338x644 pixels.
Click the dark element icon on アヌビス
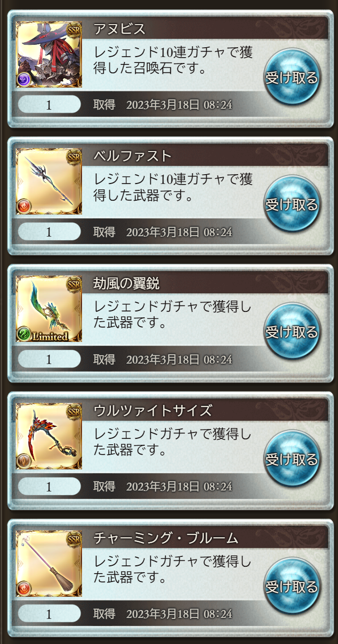pyautogui.click(x=24, y=79)
